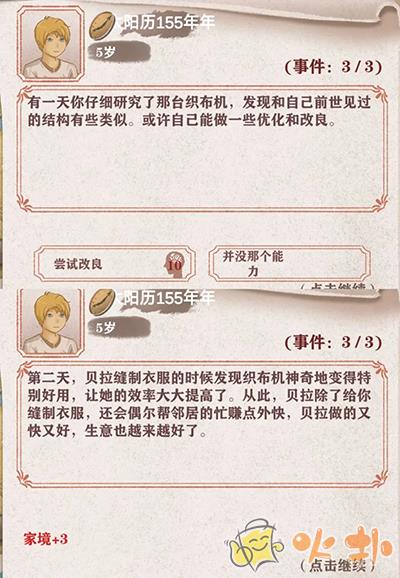Click the upper 5岁 age badge
The image size is (400, 578).
click(119, 53)
